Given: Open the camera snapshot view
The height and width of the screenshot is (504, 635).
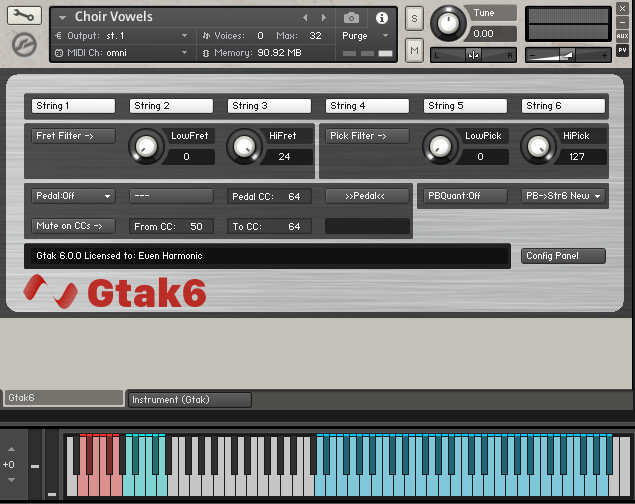Looking at the screenshot, I should click(351, 18).
